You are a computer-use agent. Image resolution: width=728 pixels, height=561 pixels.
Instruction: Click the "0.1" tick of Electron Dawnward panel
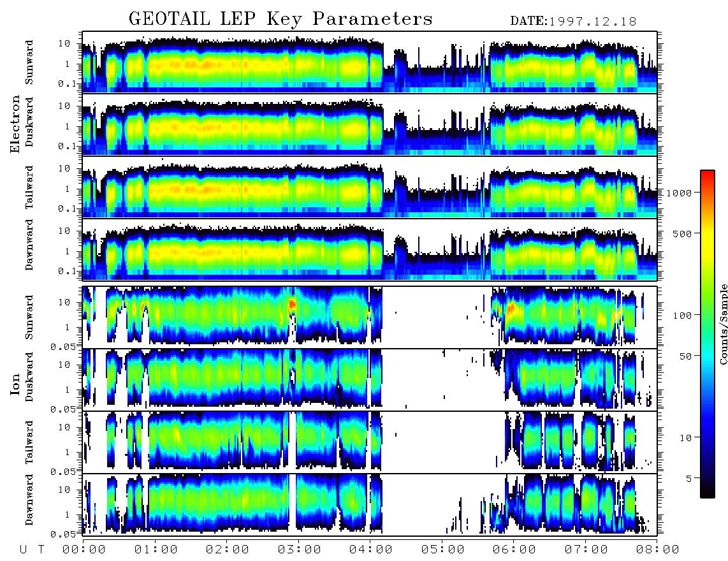[67, 271]
